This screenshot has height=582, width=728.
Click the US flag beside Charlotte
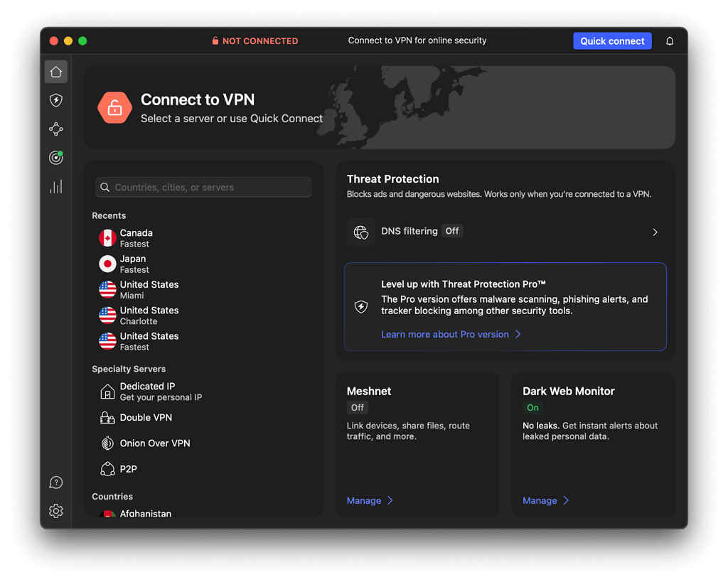pos(107,316)
